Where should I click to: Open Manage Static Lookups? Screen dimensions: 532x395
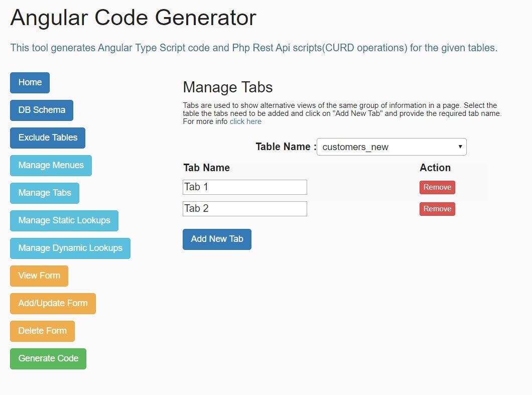point(64,221)
